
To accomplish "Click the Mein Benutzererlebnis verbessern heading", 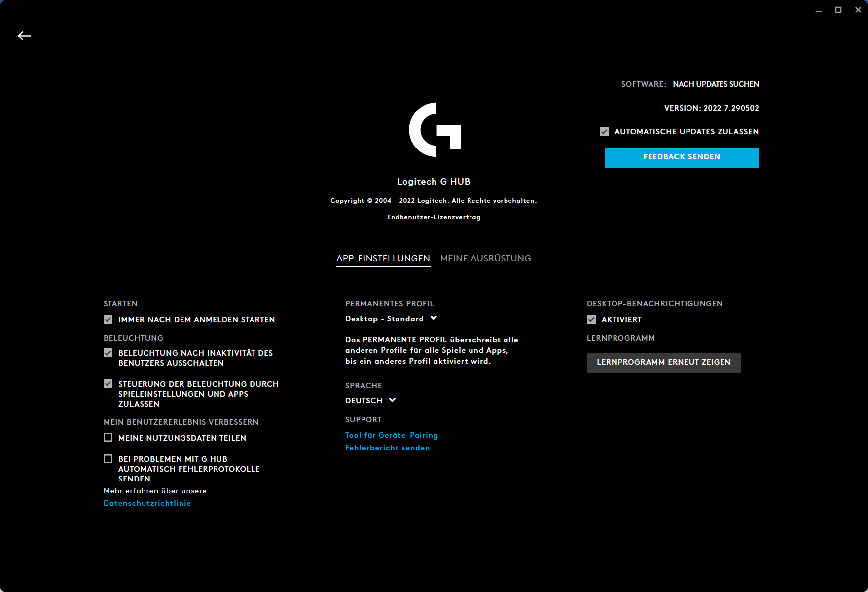I will point(181,422).
